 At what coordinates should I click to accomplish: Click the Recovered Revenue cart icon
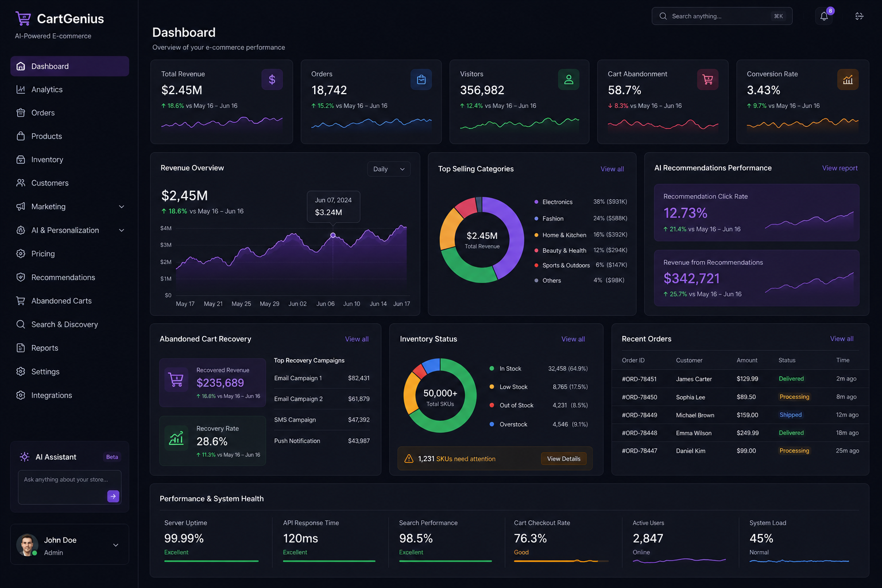tap(176, 380)
